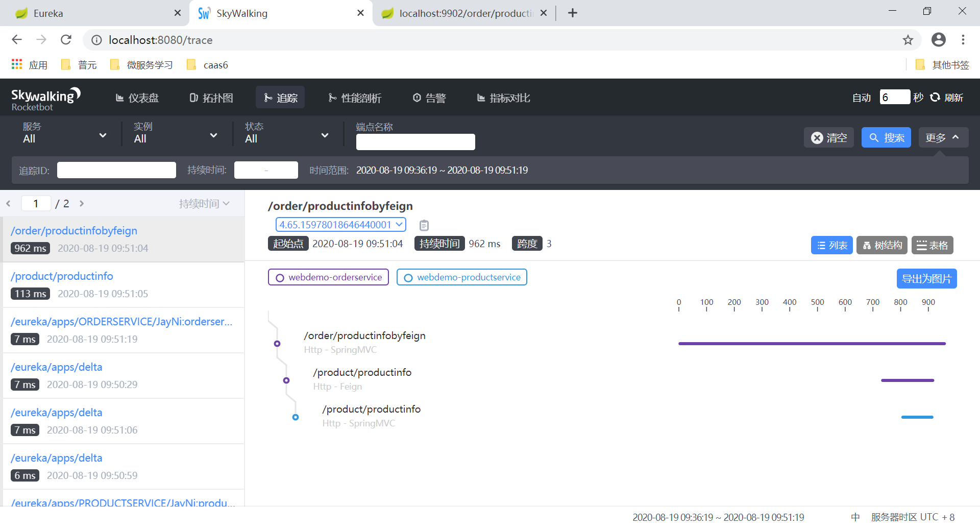Expand the 状态 status dropdown
The image size is (980, 528).
click(286, 134)
